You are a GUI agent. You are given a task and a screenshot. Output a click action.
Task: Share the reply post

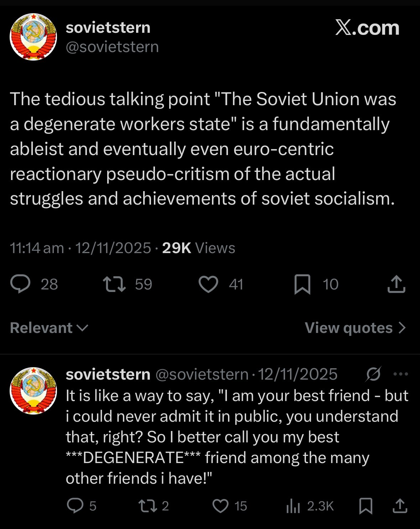(400, 506)
